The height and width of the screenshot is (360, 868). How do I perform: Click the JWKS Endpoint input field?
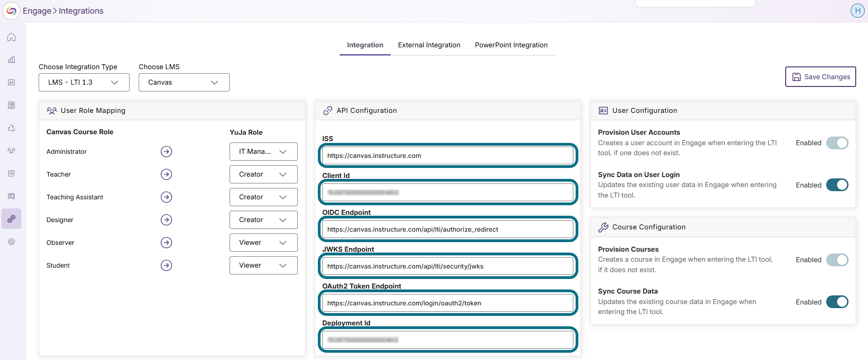[x=448, y=266]
